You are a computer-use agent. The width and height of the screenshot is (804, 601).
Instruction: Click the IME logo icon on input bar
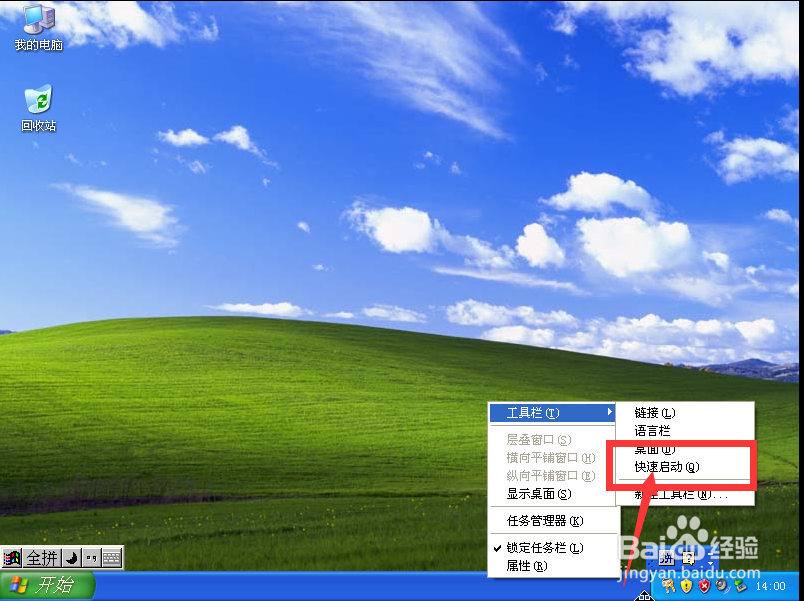pos(11,557)
